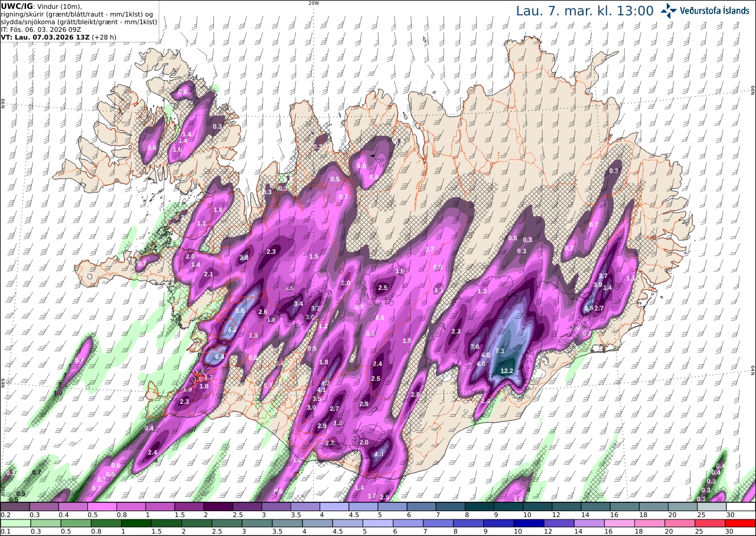Click the '0.1' label under the lower legend
The width and height of the screenshot is (756, 536).
tap(5, 532)
